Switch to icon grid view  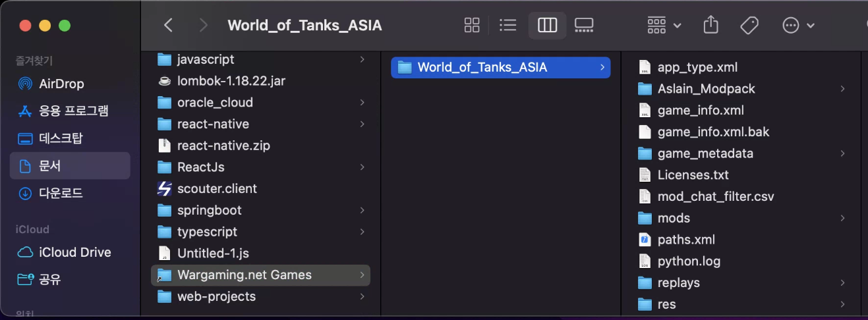(472, 25)
